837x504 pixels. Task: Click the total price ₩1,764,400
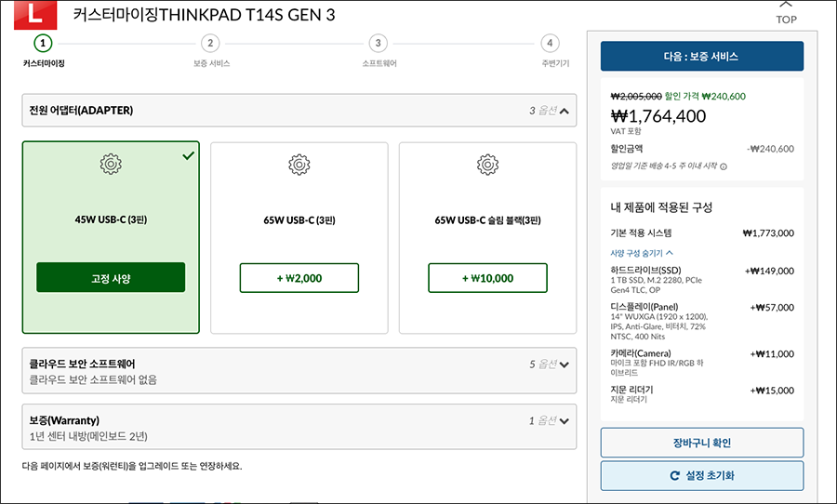658,116
